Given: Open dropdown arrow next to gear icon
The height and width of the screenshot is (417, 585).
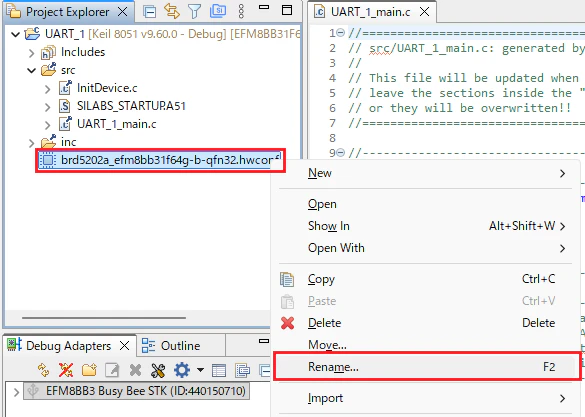Looking at the screenshot, I should [x=200, y=370].
